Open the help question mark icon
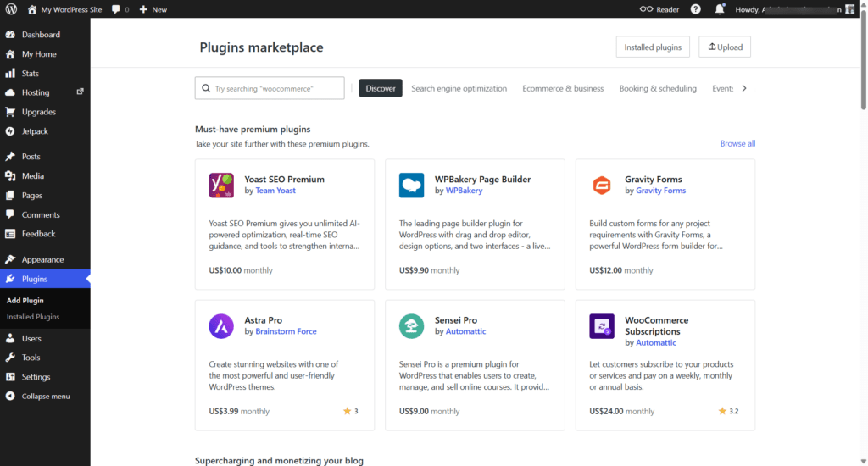This screenshot has width=868, height=466. (x=696, y=9)
